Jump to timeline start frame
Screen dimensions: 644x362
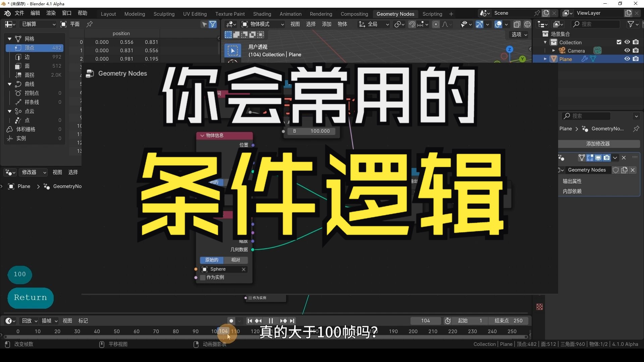point(250,321)
